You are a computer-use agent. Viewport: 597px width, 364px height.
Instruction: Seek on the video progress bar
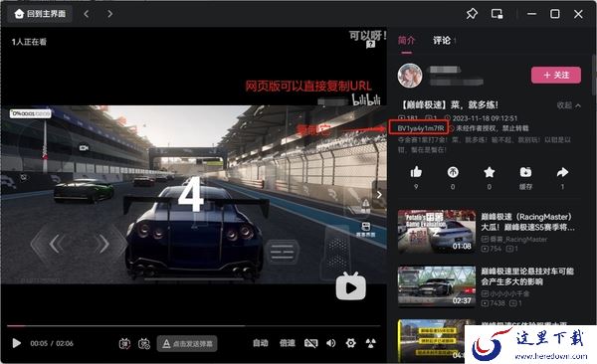(193, 326)
